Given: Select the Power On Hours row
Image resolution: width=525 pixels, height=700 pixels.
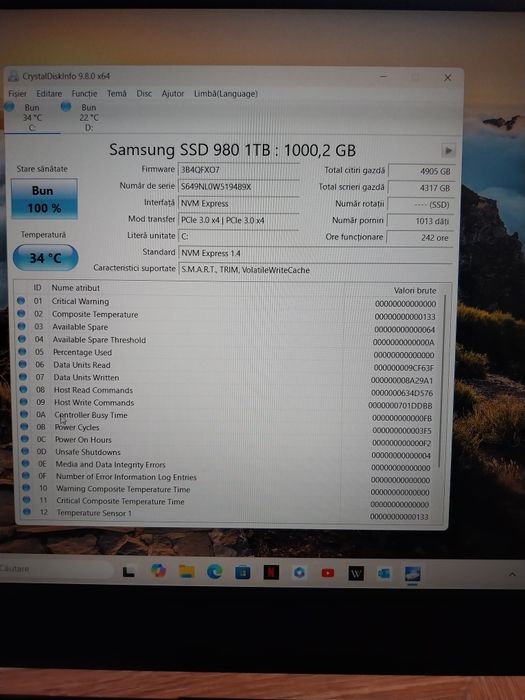Looking at the screenshot, I should click(x=228, y=441).
